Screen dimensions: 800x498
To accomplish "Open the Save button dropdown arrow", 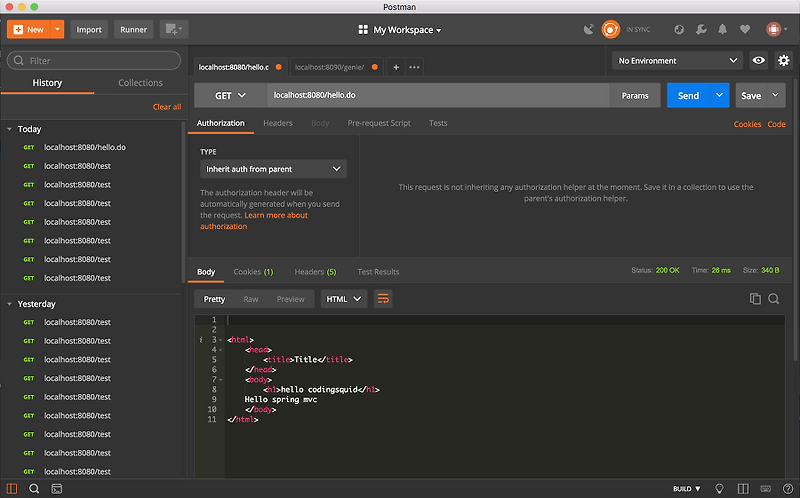I will 776,95.
